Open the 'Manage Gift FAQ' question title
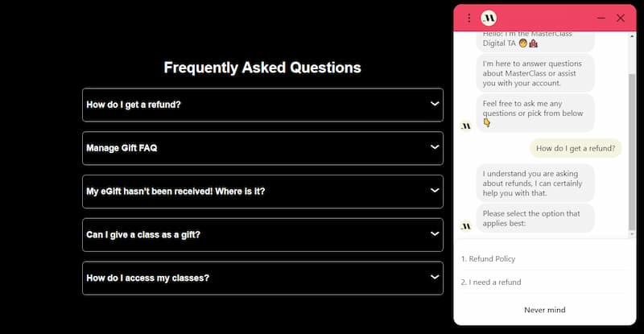Screen dimensions: 644x334 click(122, 148)
